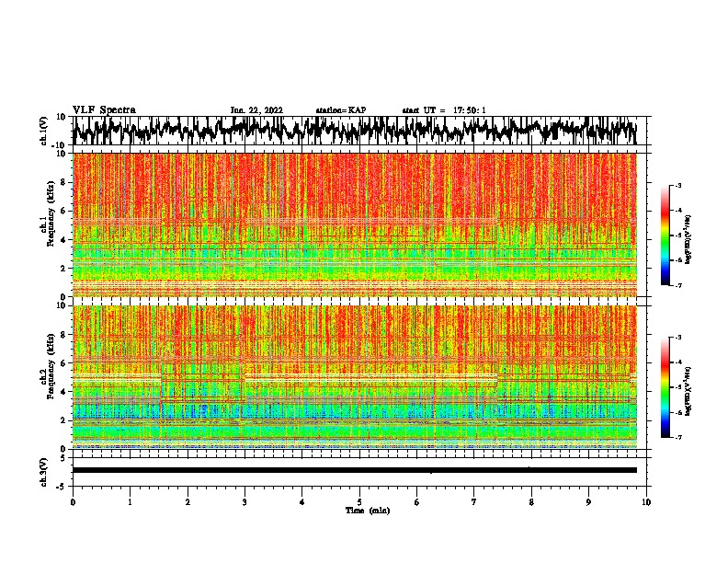Click the 4 kHz tick on ch.2 spectrogram

tap(63, 392)
